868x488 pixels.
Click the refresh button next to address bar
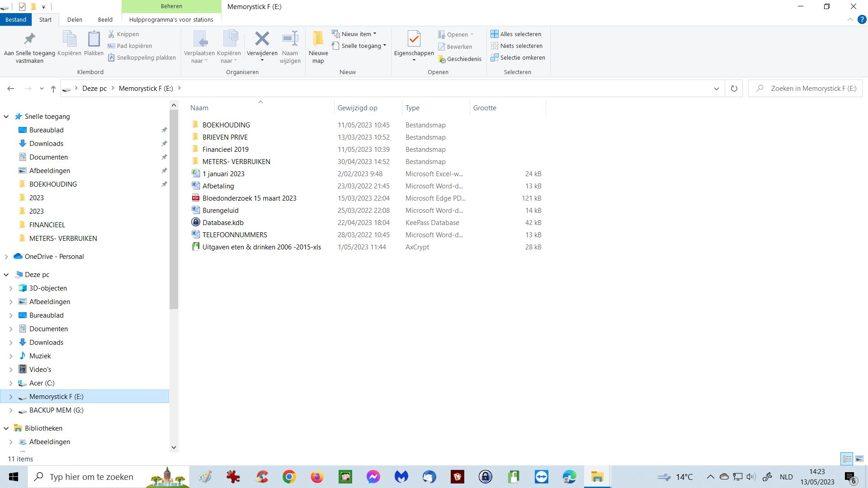[734, 89]
